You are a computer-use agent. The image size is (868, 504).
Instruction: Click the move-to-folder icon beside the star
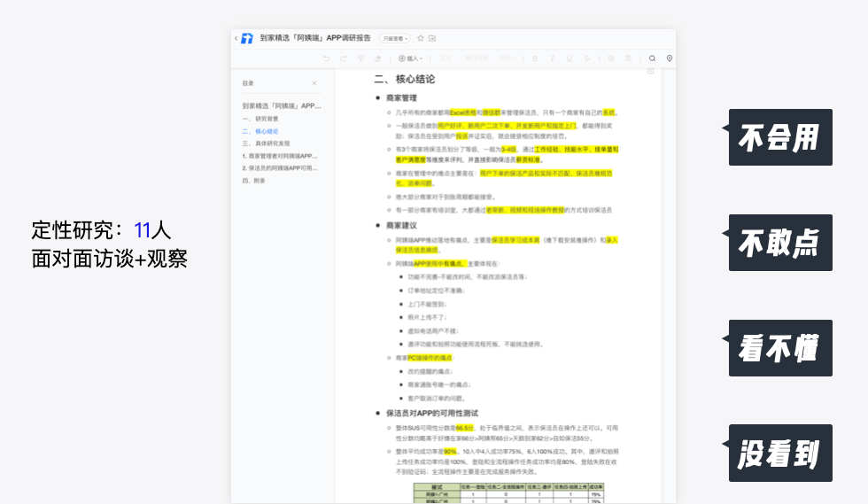pos(432,38)
